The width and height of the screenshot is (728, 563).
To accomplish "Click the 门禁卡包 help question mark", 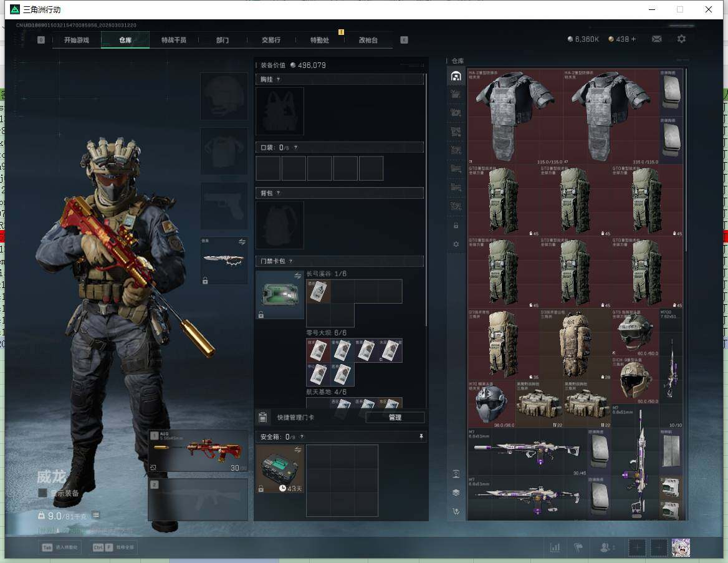I will (290, 261).
